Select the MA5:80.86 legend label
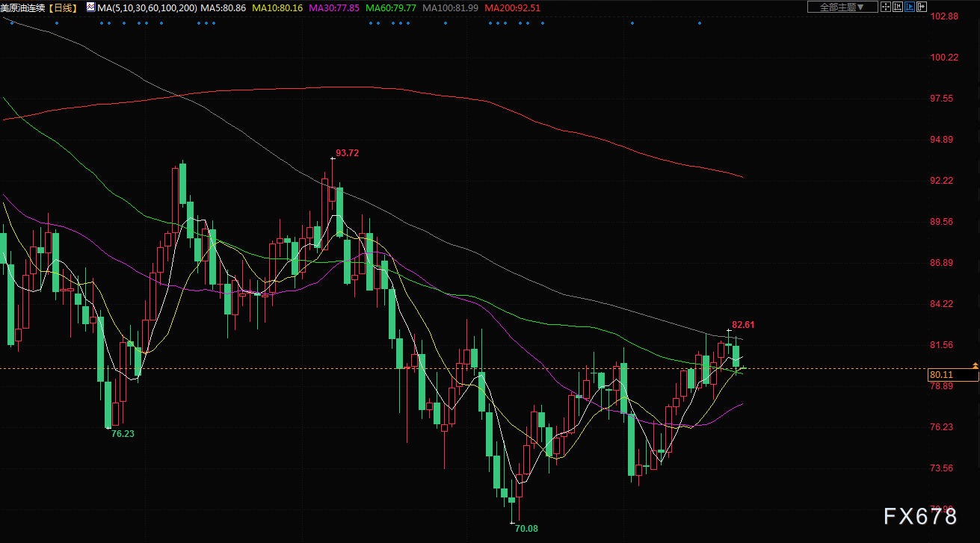 tap(224, 7)
